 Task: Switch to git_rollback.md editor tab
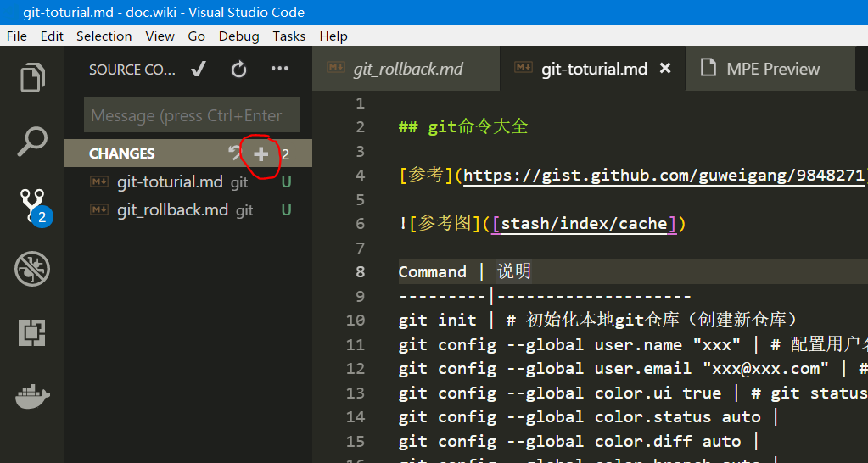(406, 69)
